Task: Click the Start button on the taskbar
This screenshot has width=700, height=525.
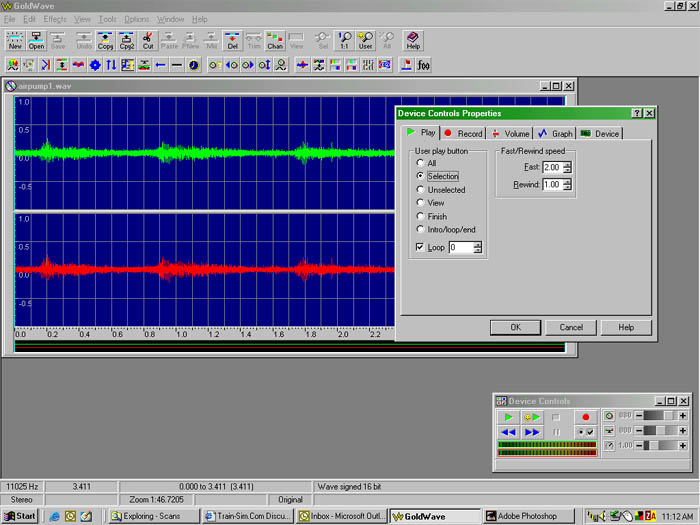Action: pyautogui.click(x=20, y=516)
